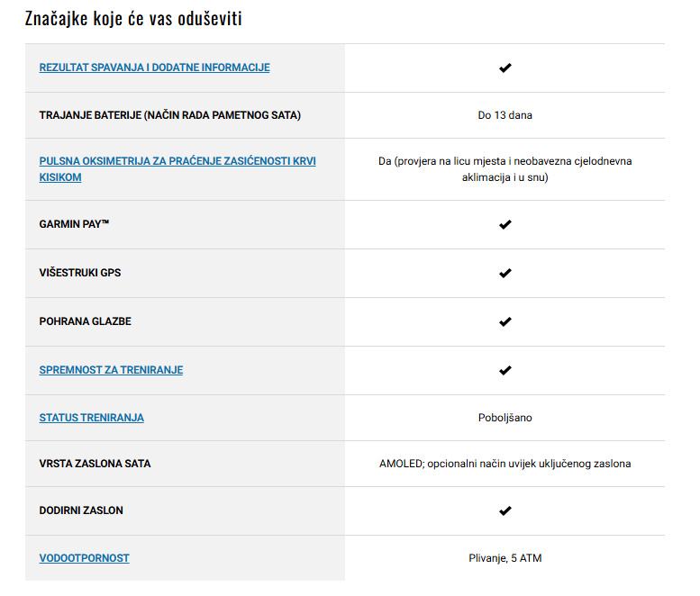The height and width of the screenshot is (596, 700).
Task: Click the Pulsna oksimetrija link
Action: 177,161
